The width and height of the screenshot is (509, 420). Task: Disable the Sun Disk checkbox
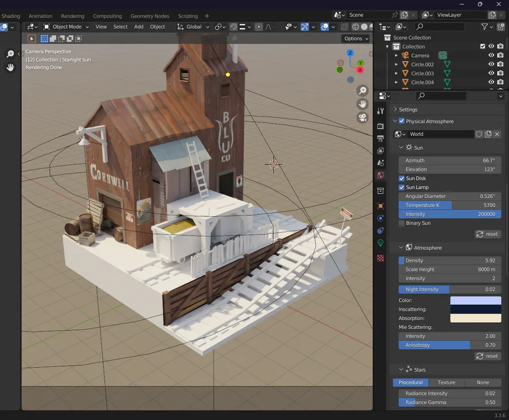[x=402, y=178]
